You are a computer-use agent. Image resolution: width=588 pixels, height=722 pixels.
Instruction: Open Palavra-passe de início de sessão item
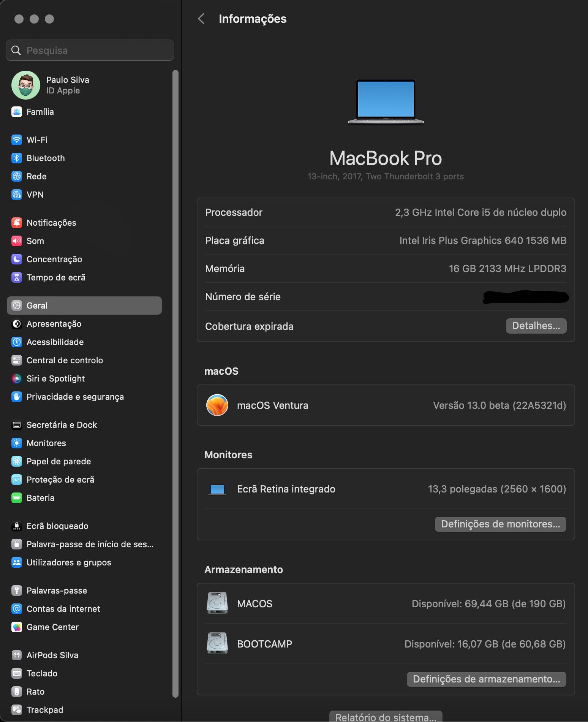click(84, 544)
